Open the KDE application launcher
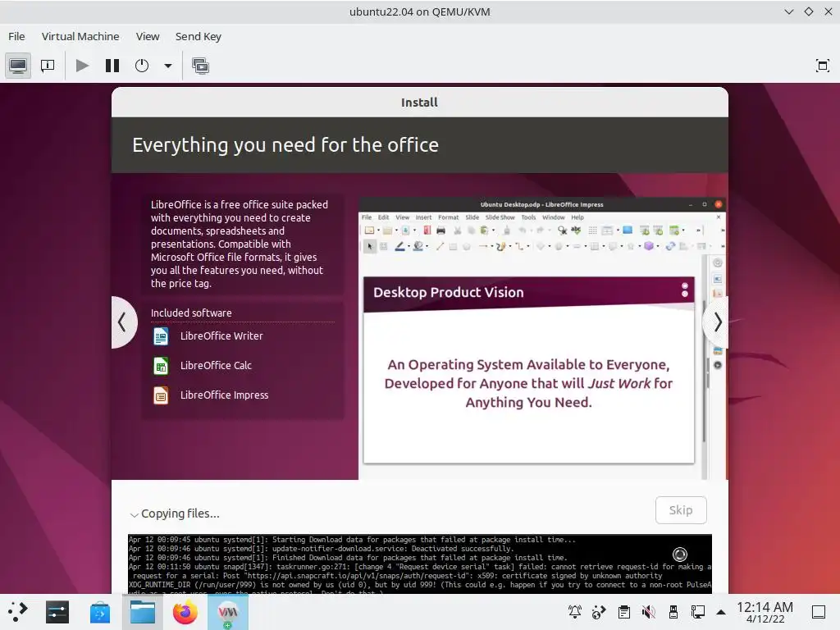The image size is (840, 630). [x=17, y=612]
